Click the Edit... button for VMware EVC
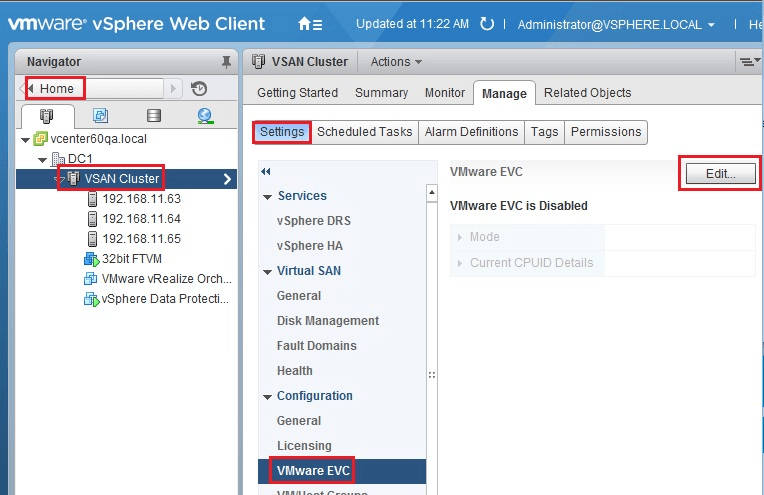Screen dimensions: 764x495 (x=721, y=174)
